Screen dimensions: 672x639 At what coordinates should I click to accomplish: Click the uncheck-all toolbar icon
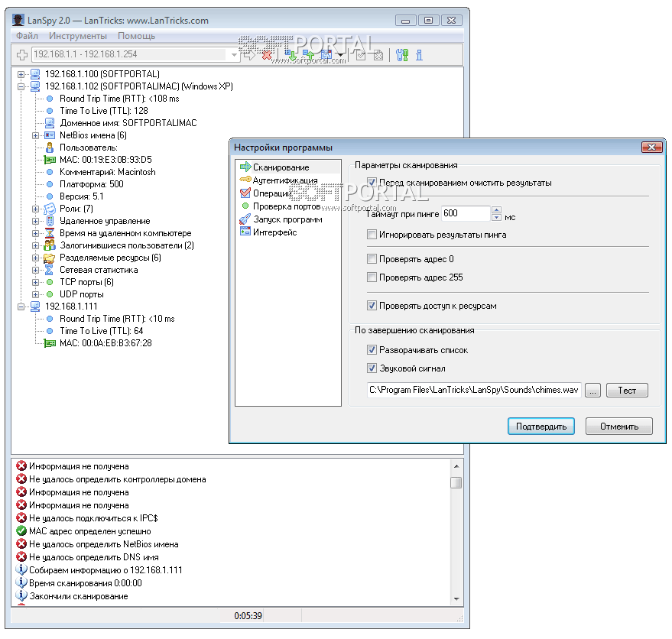pos(378,55)
